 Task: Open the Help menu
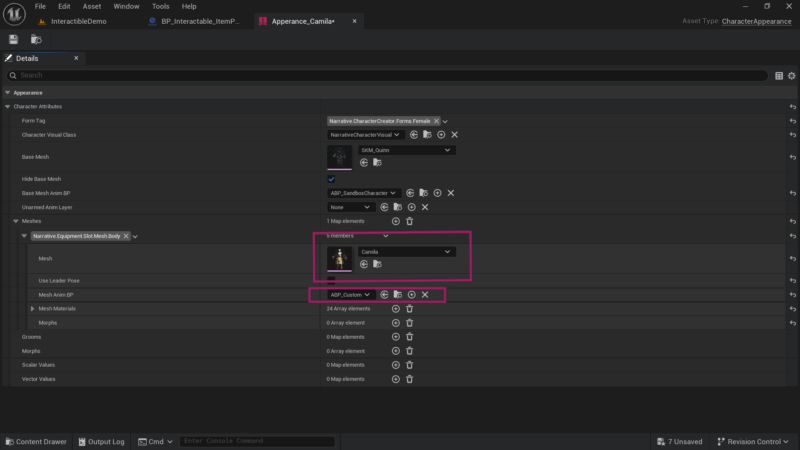point(189,6)
